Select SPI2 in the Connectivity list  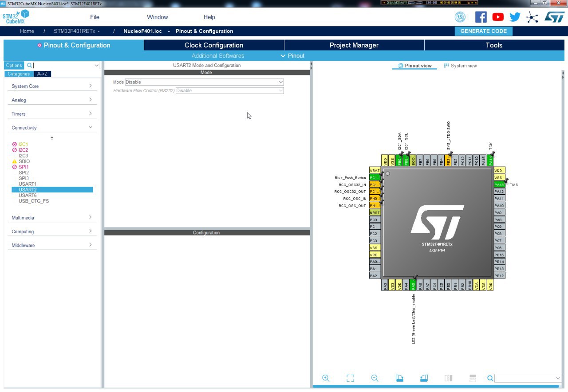coord(24,172)
